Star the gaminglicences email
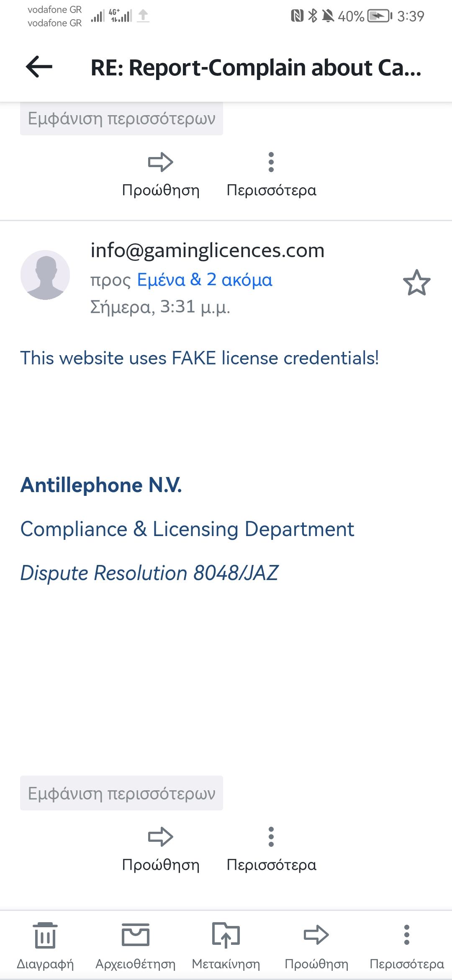Screen dimensions: 452x980 point(416,283)
